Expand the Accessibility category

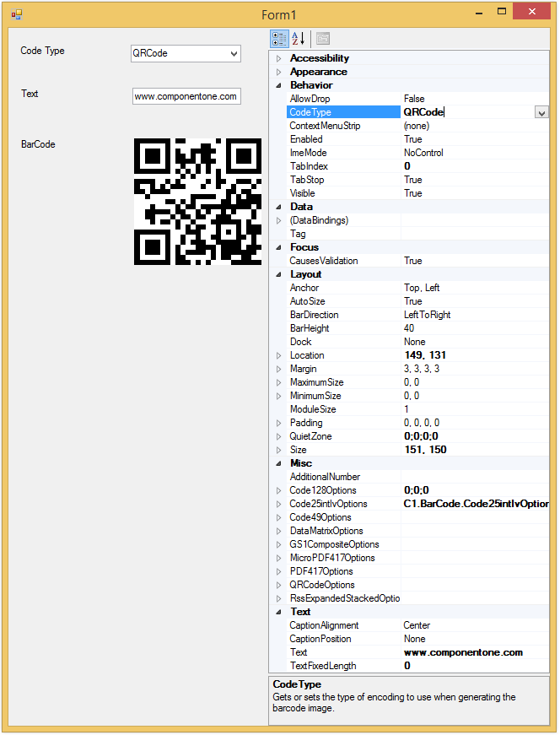pyautogui.click(x=279, y=58)
